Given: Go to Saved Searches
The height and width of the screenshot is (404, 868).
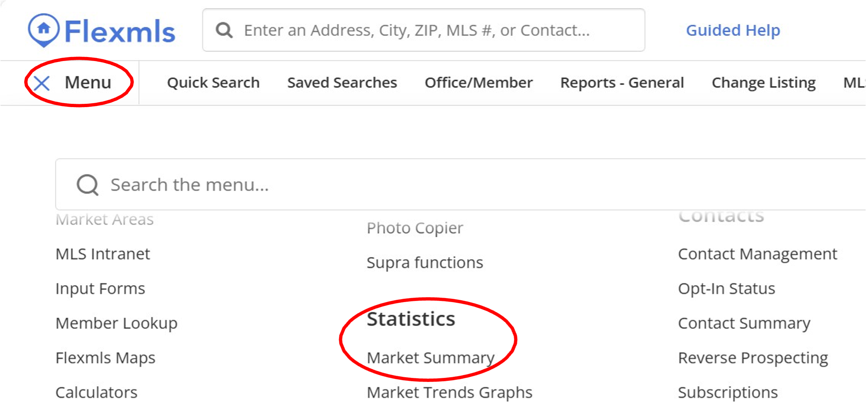Looking at the screenshot, I should click(x=342, y=83).
